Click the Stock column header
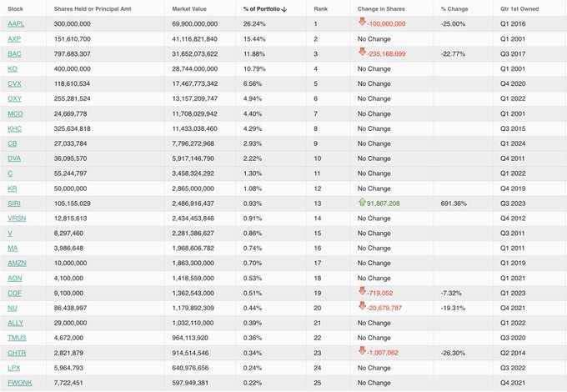Screen dimensions: 567x392 click(x=15, y=8)
